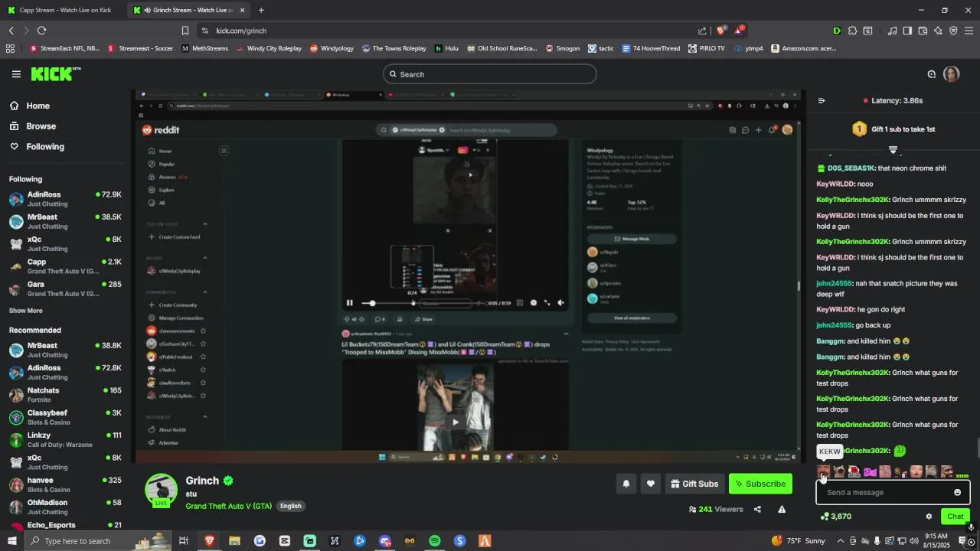Open a new browser tab
Viewport: 980px width, 551px height.
261,10
